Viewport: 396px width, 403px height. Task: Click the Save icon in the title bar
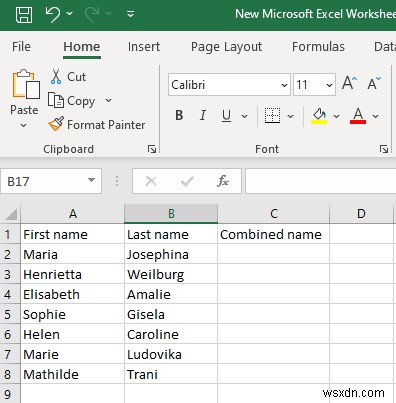pos(24,14)
